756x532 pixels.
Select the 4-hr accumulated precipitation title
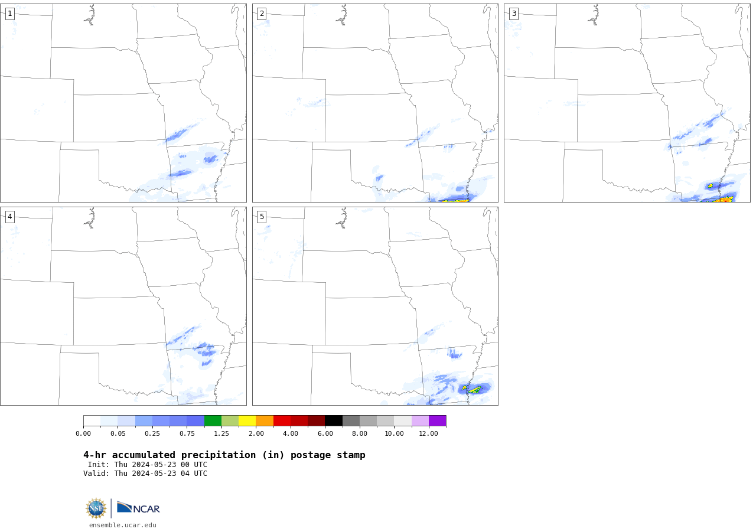click(x=224, y=455)
